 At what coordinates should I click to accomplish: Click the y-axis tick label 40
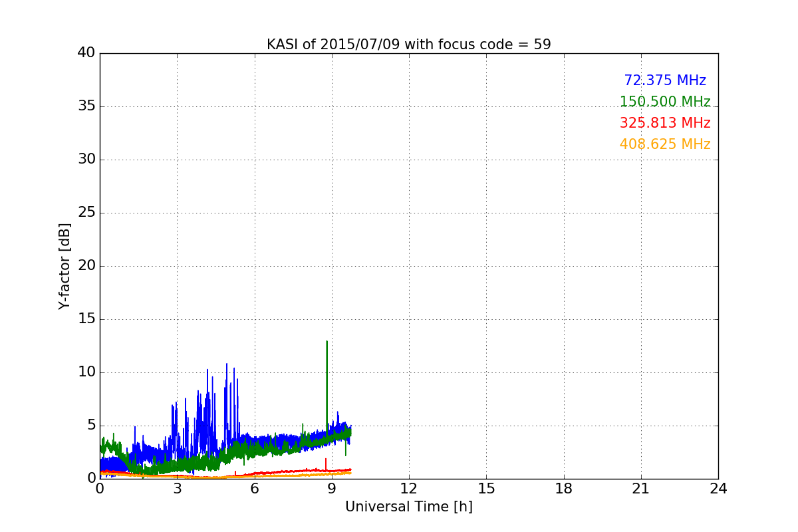click(x=86, y=53)
